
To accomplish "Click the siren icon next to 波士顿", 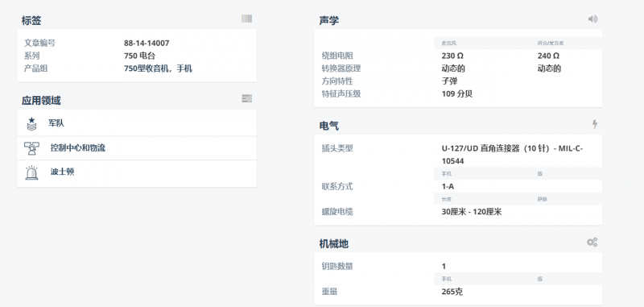I will [x=31, y=172].
